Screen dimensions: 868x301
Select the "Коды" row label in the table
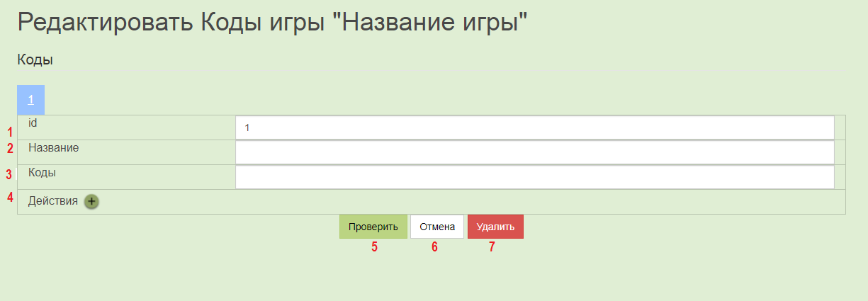point(42,172)
